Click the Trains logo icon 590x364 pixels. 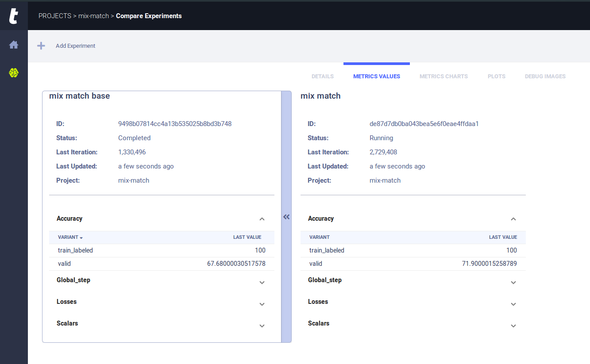[14, 16]
